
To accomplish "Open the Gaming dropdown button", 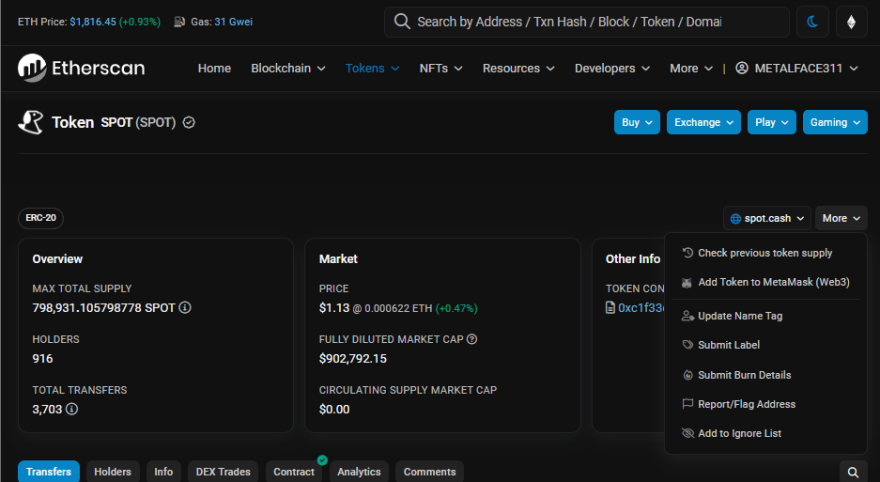I will pos(835,122).
